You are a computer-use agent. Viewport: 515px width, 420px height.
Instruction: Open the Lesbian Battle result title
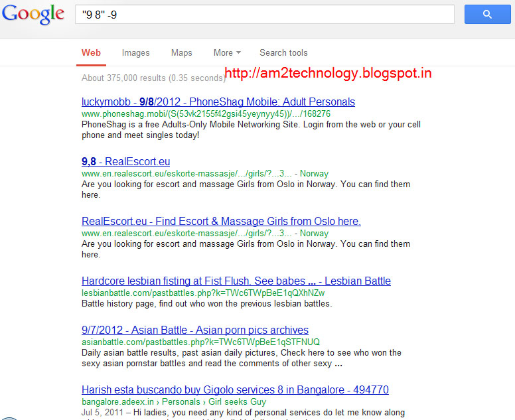236,281
